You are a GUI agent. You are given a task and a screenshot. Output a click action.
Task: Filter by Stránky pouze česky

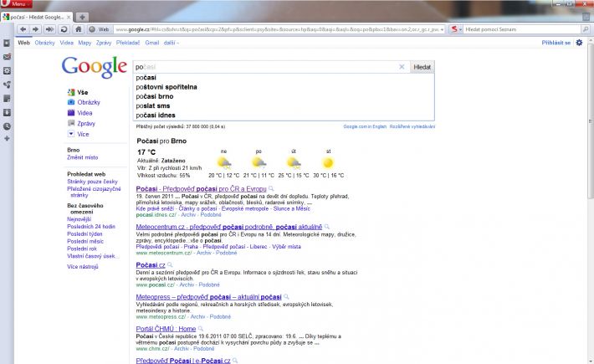tap(92, 182)
